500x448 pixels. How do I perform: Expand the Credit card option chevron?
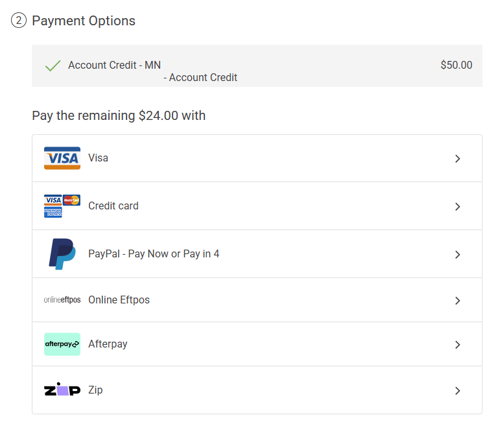(x=457, y=207)
